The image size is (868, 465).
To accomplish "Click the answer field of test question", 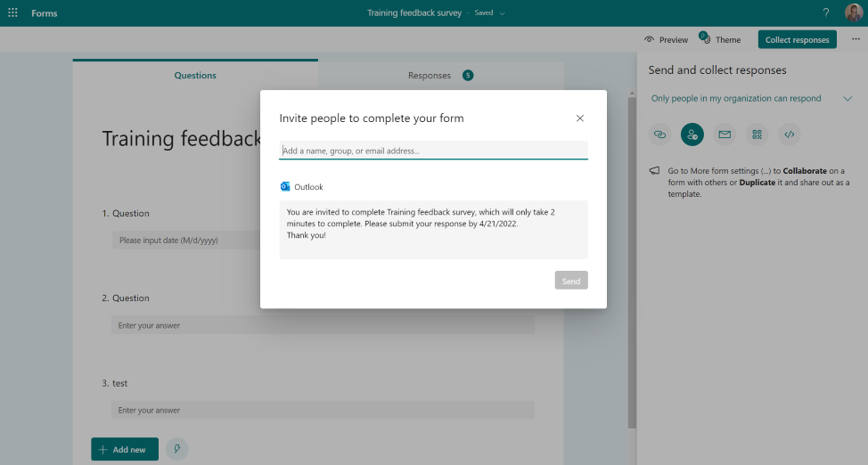I will (323, 410).
